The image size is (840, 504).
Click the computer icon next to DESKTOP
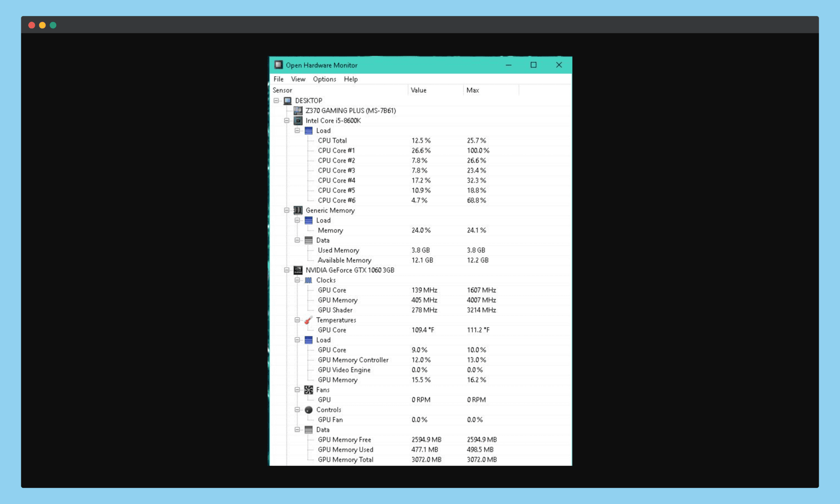(288, 100)
